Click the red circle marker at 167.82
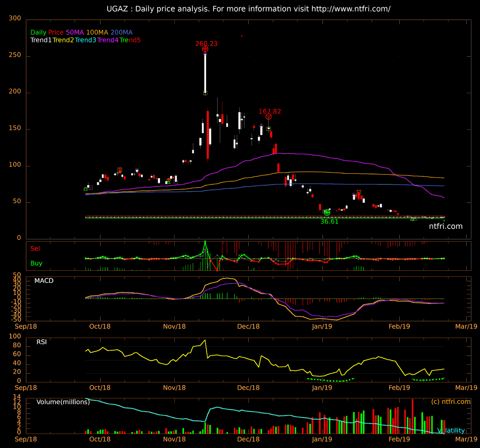480x448 pixels. point(268,116)
